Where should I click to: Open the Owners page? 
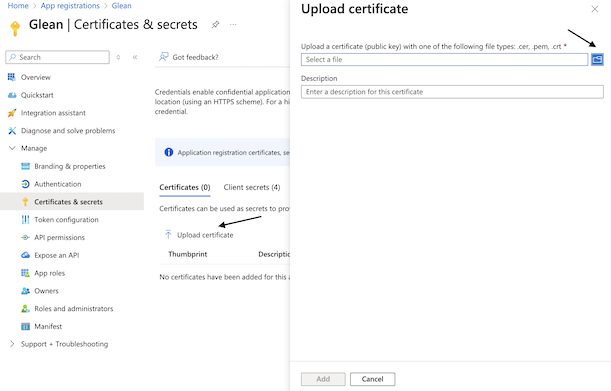(46, 291)
